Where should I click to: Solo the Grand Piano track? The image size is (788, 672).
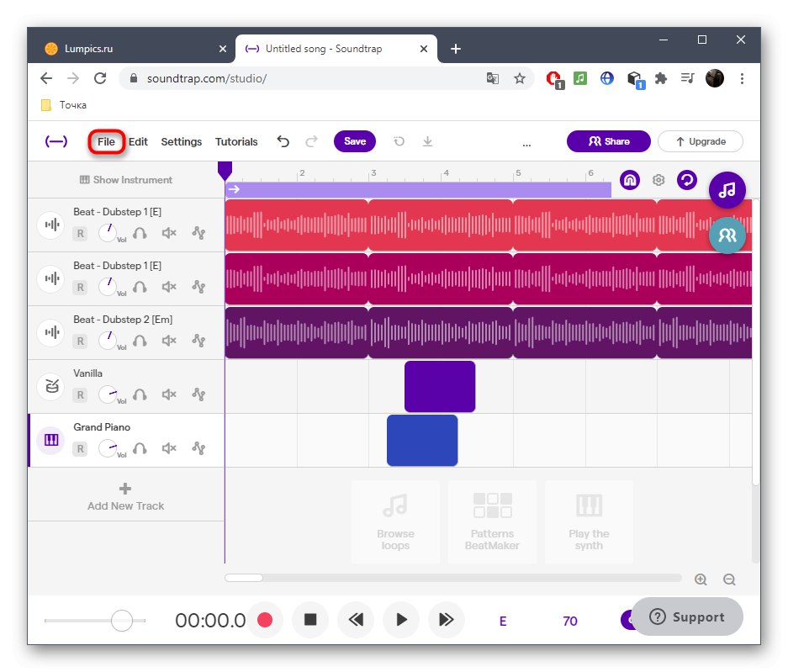pos(140,449)
